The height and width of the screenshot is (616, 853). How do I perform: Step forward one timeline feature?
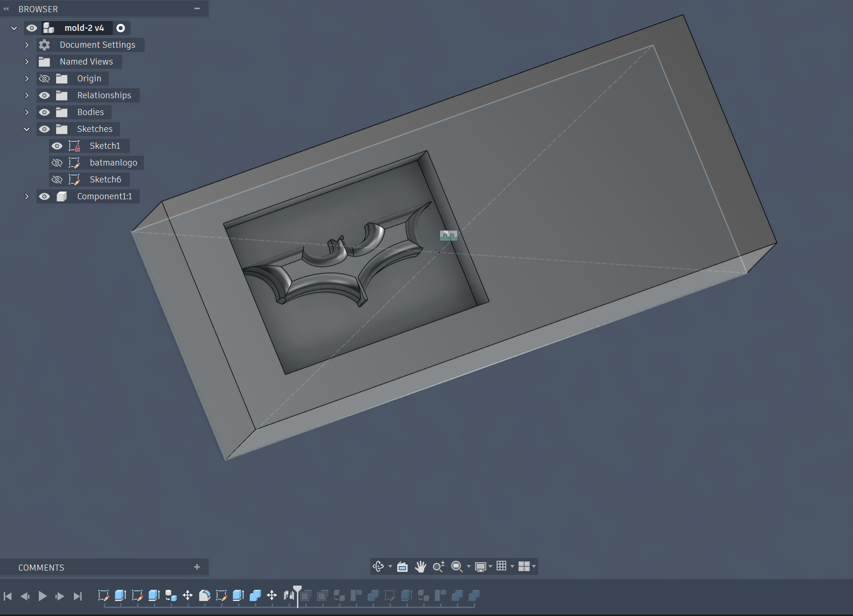(60, 596)
